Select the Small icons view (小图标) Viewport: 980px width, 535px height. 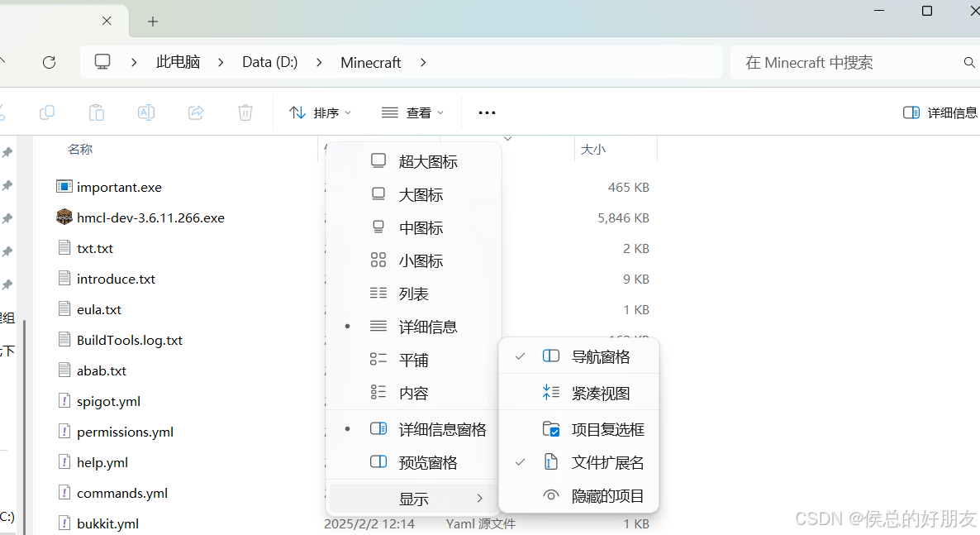(413, 261)
